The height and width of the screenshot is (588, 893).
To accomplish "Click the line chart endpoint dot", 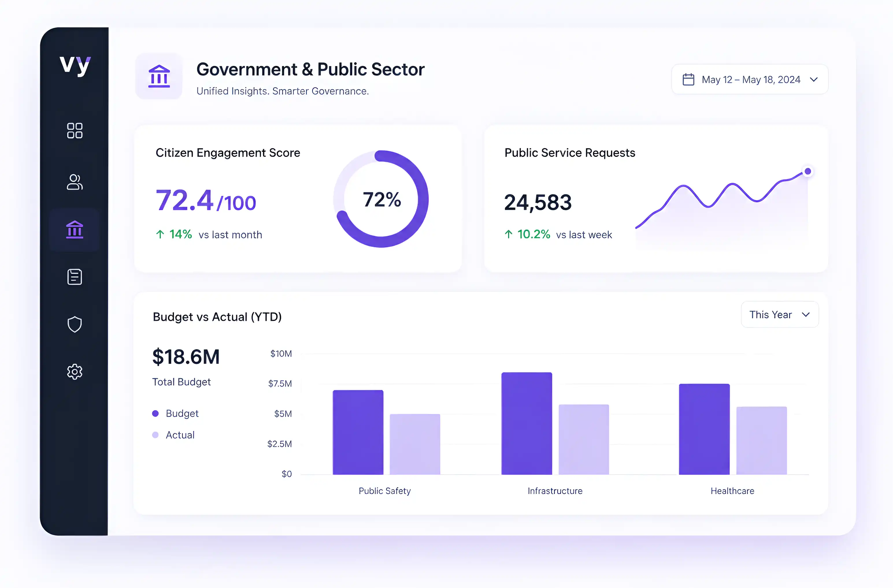I will tap(808, 171).
